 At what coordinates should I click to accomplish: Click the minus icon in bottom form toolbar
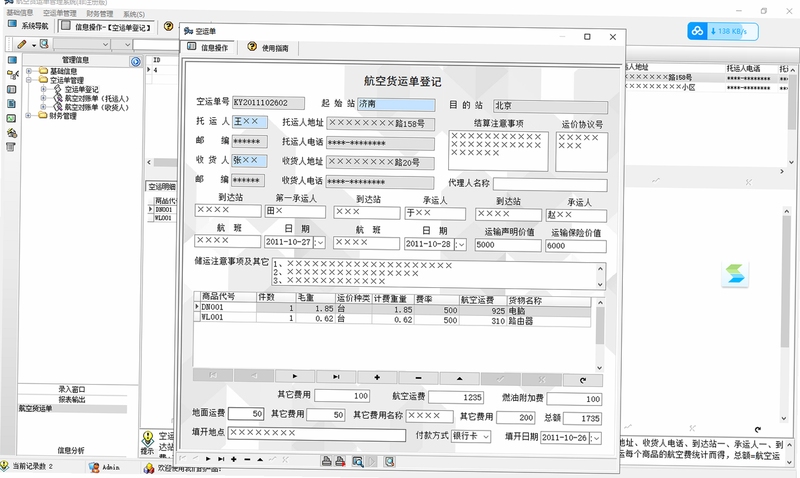(x=247, y=459)
